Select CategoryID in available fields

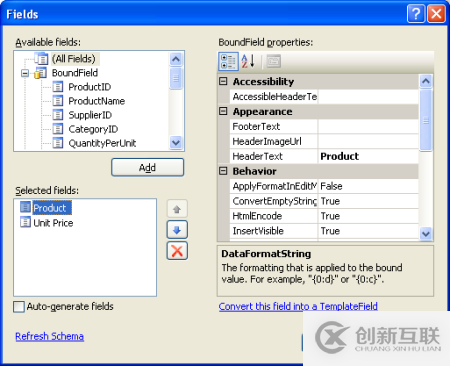click(x=93, y=129)
